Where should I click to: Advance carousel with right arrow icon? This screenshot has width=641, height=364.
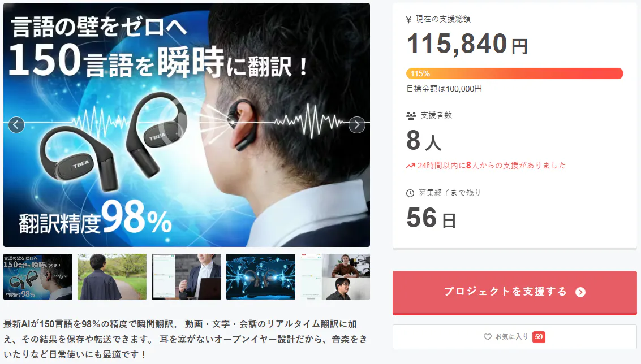357,124
